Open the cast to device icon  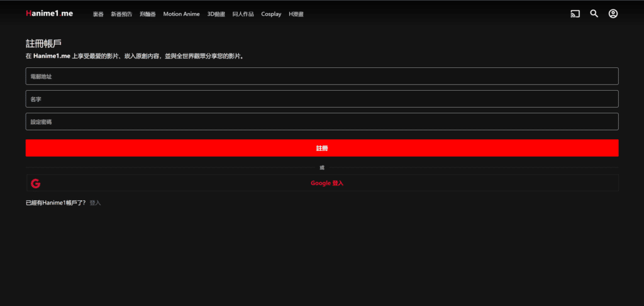point(575,14)
